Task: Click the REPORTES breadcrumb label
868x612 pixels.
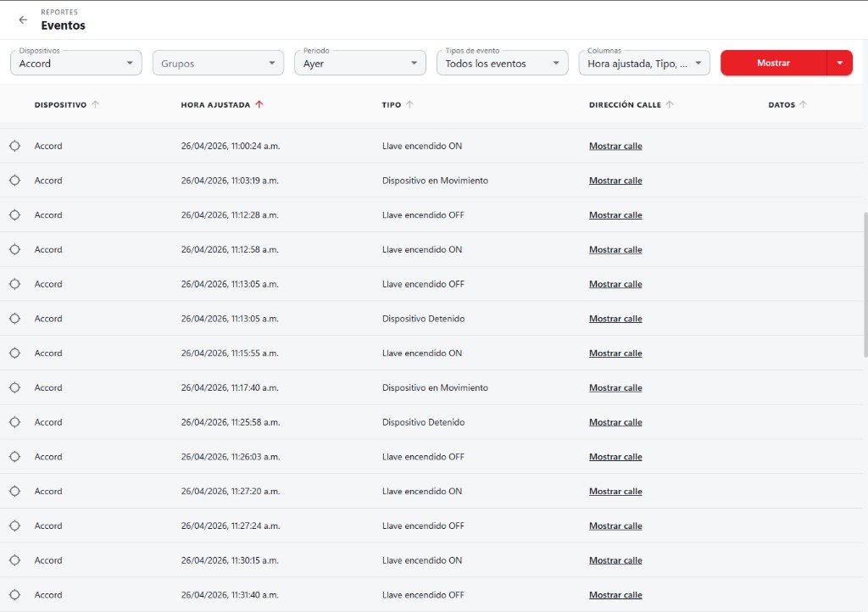Action: tap(59, 12)
